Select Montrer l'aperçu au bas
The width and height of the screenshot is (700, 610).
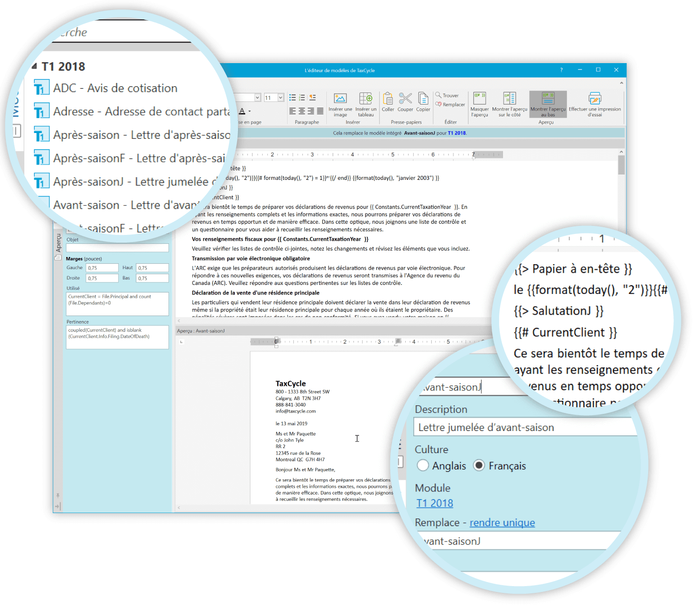click(x=548, y=105)
